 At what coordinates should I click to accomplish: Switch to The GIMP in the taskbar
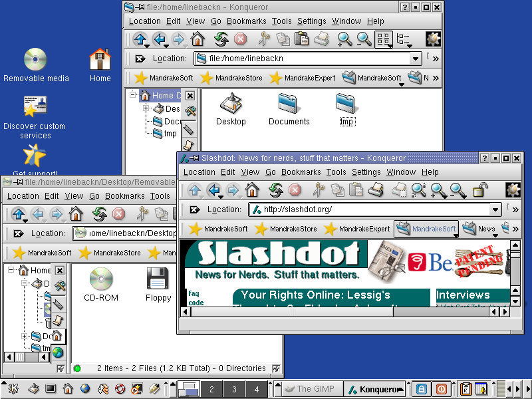point(312,389)
